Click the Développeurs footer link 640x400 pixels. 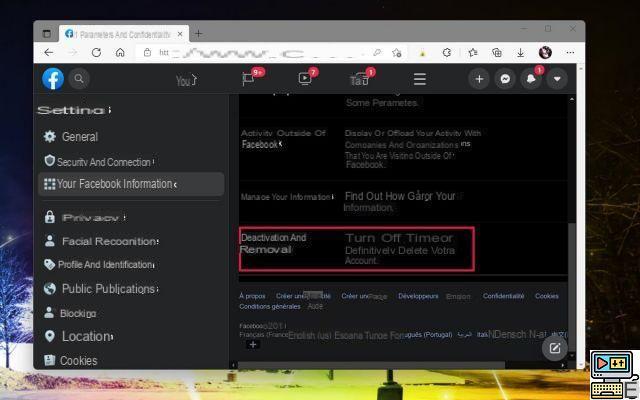[x=418, y=296]
